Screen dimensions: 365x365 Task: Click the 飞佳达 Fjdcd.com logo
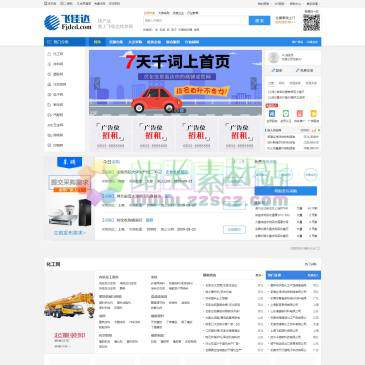point(68,22)
